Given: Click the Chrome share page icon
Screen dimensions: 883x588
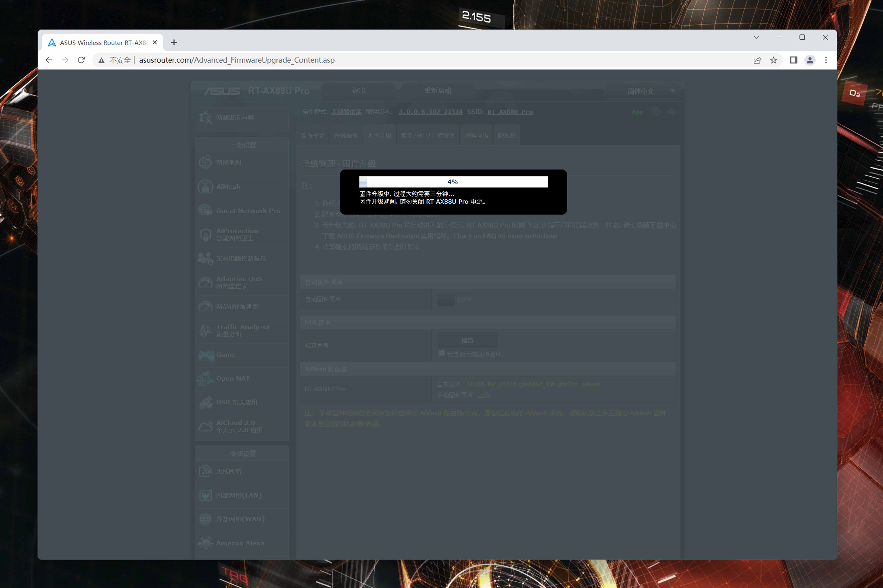Looking at the screenshot, I should 757,60.
